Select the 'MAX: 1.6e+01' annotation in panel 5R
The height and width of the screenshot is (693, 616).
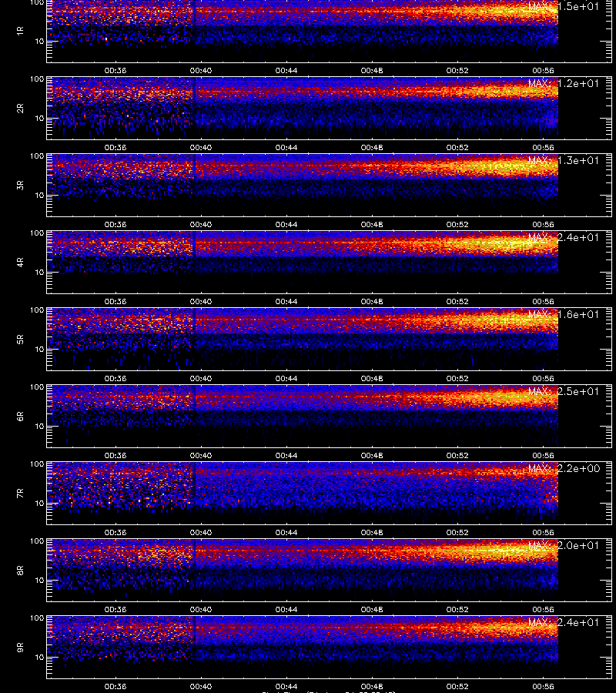coord(564,314)
